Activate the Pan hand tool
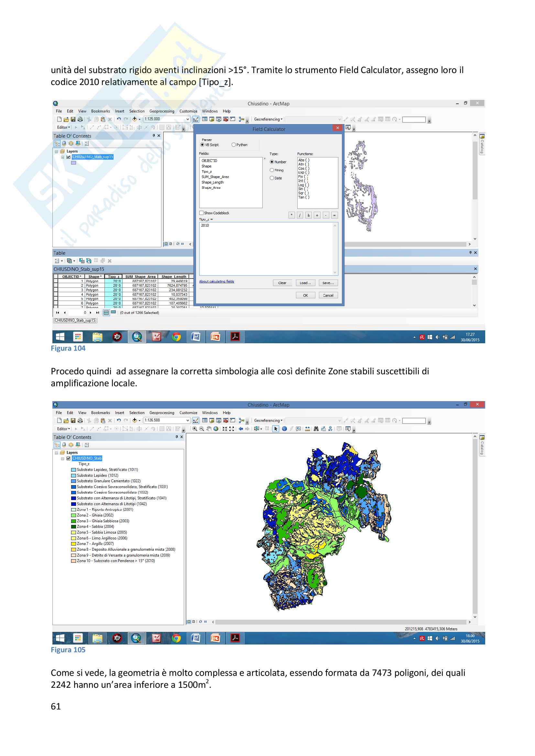Image resolution: width=535 pixels, height=756 pixels. (x=209, y=429)
